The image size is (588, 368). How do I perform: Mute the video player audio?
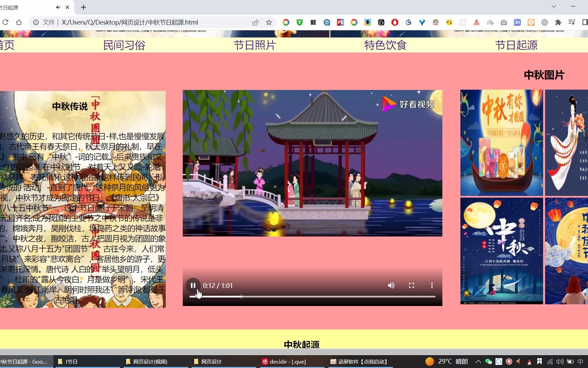(x=391, y=285)
